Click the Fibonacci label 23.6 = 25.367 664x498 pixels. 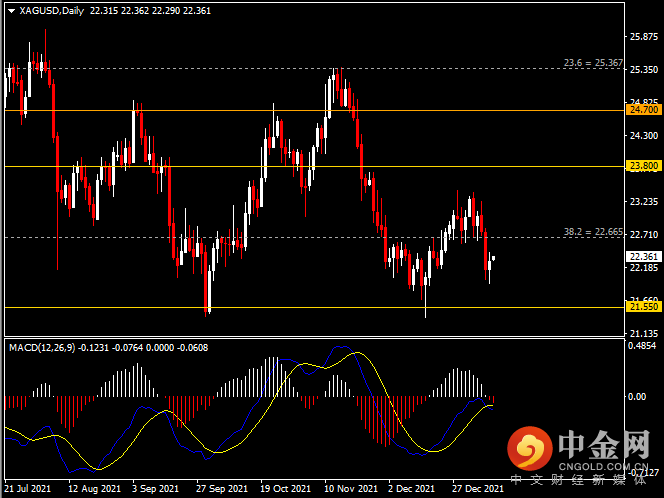tap(593, 63)
